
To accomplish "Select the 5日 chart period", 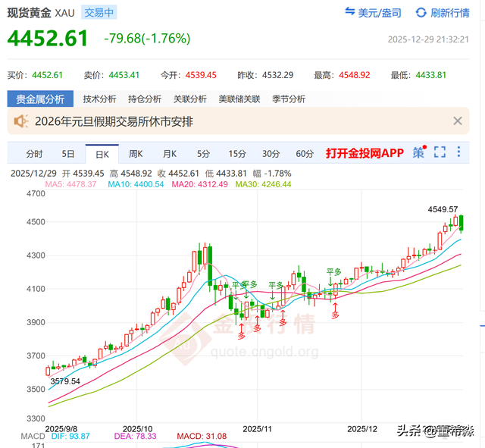I will coord(68,154).
